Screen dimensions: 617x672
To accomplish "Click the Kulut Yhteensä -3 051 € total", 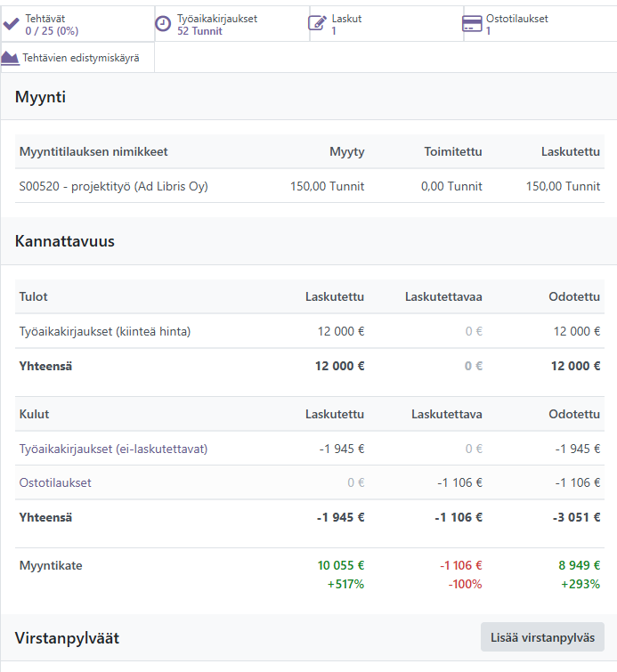I will [576, 517].
